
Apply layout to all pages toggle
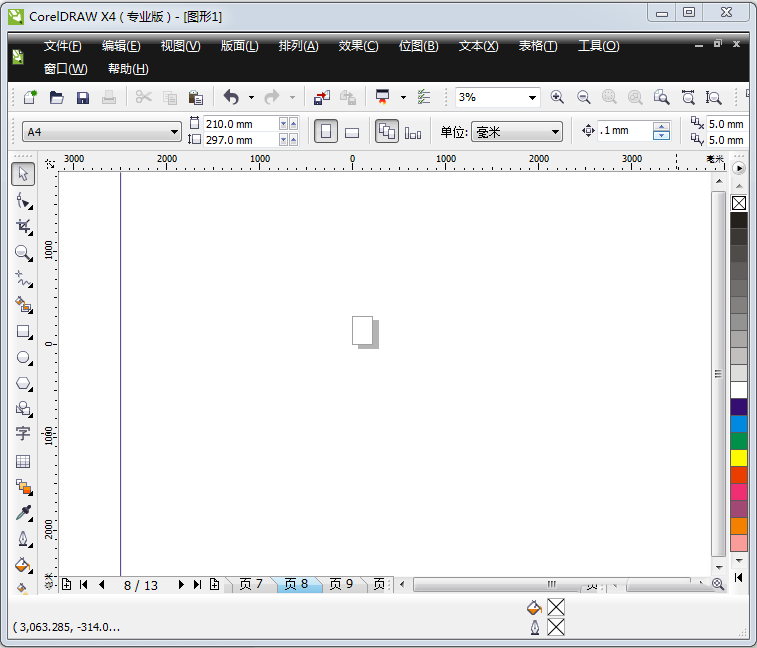coord(387,131)
